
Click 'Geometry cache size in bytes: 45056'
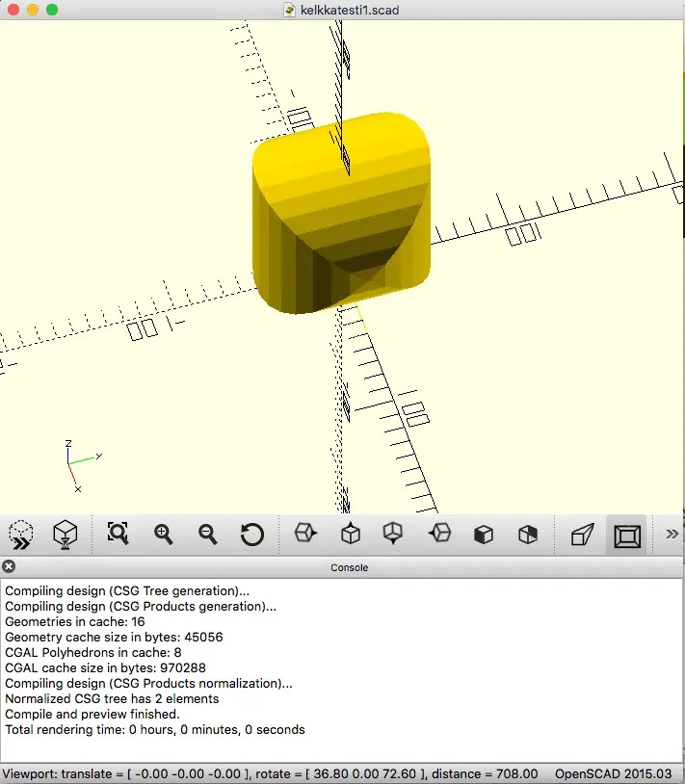(114, 637)
